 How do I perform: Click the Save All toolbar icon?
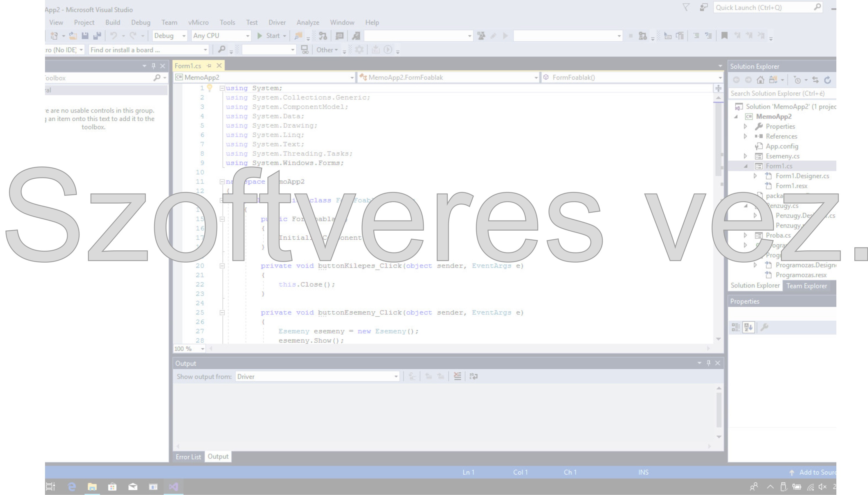(x=97, y=36)
